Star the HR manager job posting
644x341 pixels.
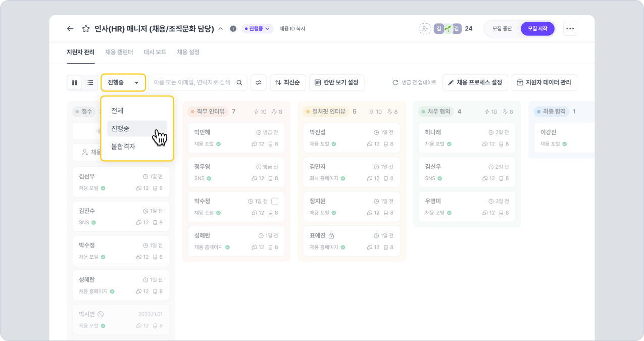[x=86, y=29]
